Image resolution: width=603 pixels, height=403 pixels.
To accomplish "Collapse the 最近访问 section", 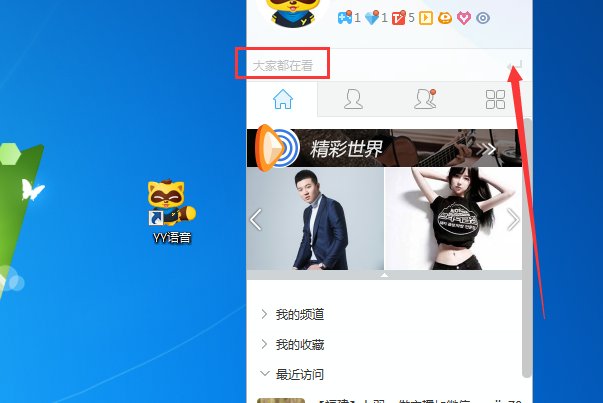I will (265, 373).
